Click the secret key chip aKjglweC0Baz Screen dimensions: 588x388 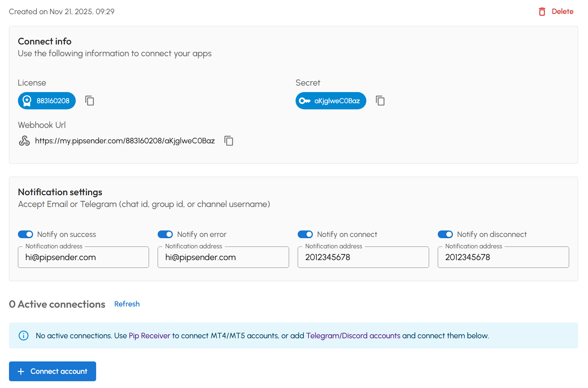(330, 101)
